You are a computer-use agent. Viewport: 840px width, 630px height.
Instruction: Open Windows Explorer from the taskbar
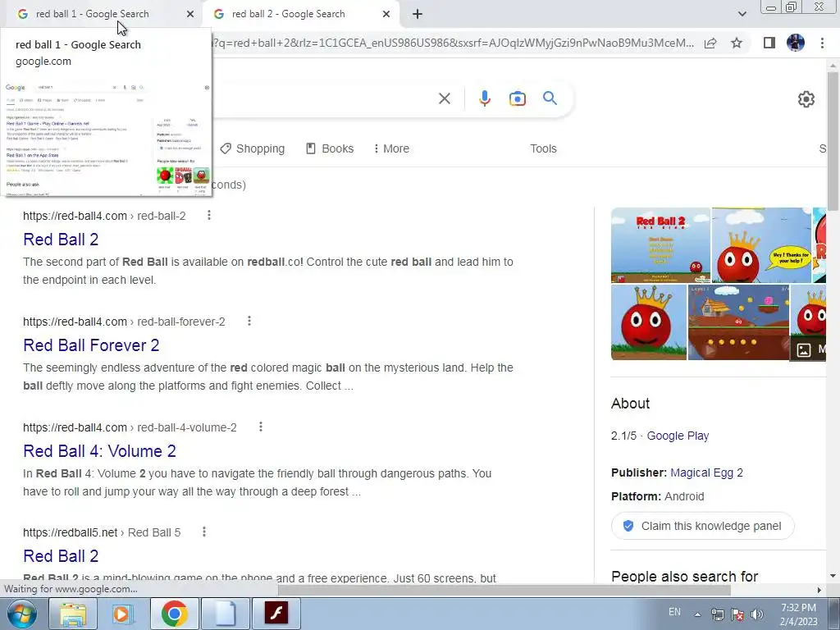click(73, 614)
